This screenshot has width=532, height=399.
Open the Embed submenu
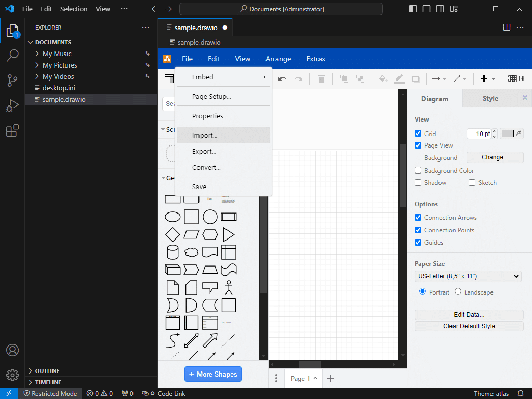(x=223, y=77)
